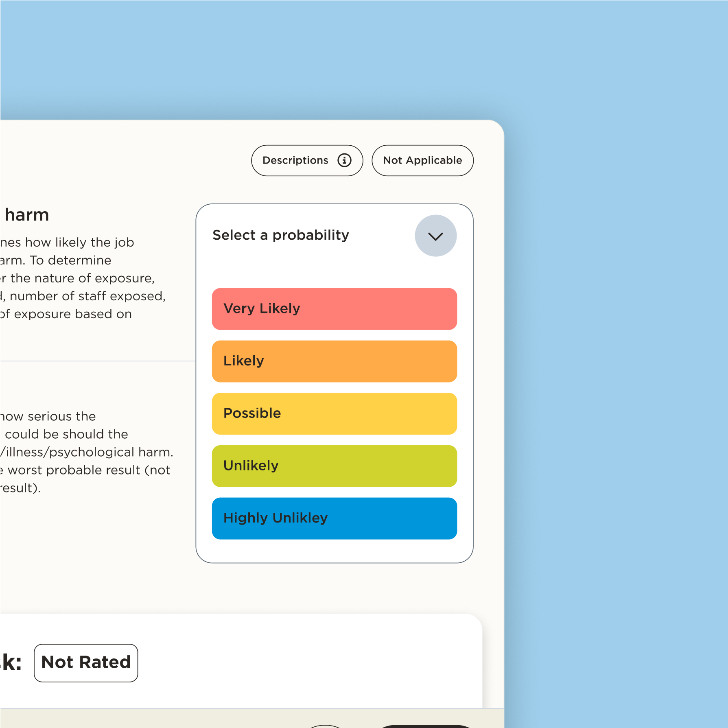Screen dimensions: 728x728
Task: Click the probability description paragraph
Action: point(81,278)
